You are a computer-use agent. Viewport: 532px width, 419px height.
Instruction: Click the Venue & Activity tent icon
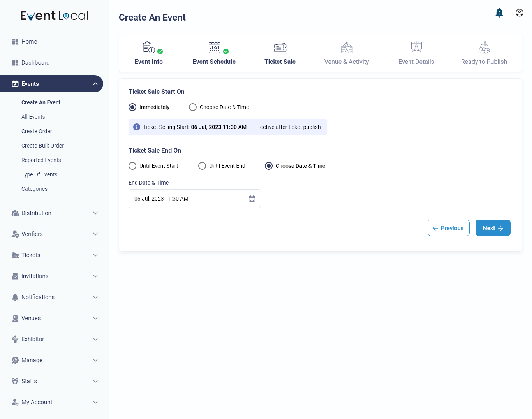346,47
